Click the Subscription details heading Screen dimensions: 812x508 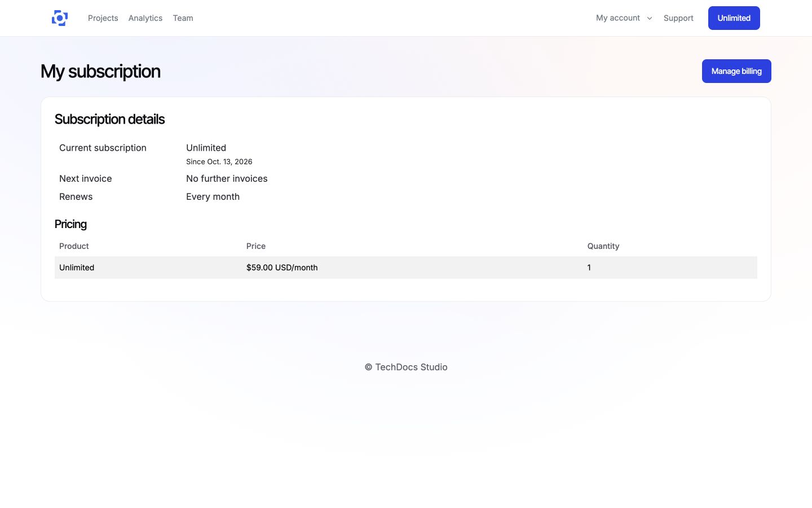coord(109,119)
